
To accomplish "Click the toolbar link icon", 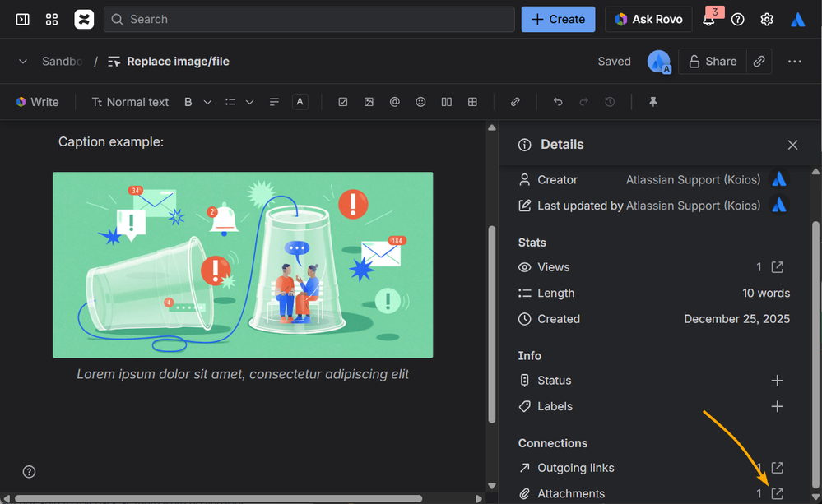I will [515, 102].
